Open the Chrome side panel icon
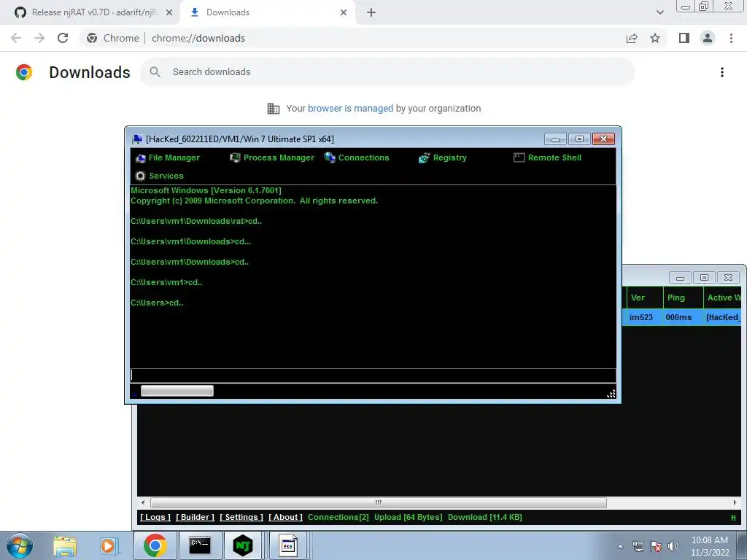The image size is (747, 560). [x=684, y=38]
